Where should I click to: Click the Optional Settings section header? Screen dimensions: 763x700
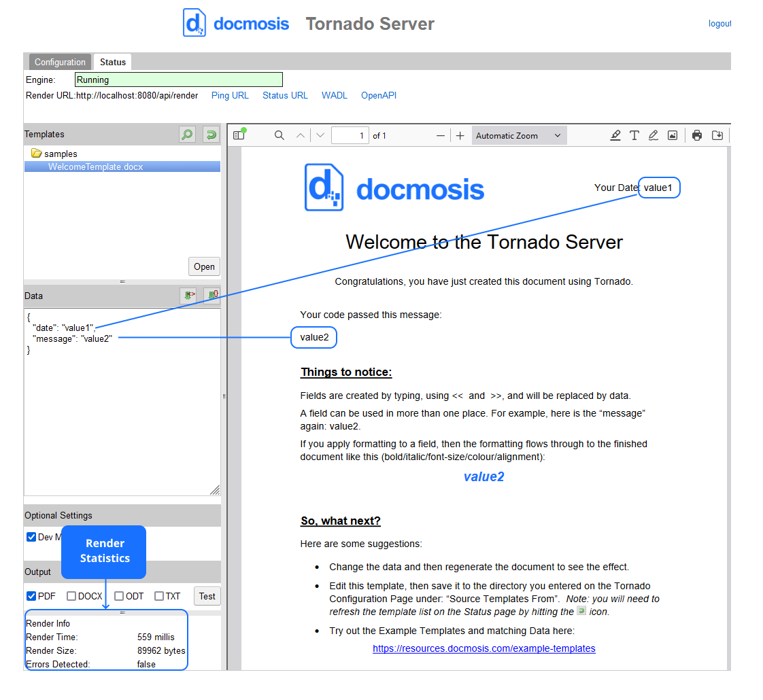122,515
